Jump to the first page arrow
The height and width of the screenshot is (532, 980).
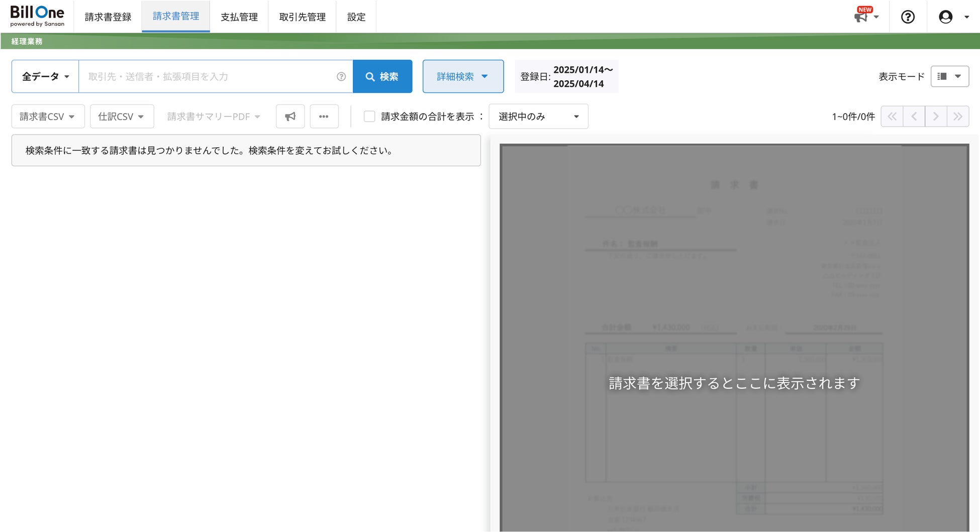[892, 117]
